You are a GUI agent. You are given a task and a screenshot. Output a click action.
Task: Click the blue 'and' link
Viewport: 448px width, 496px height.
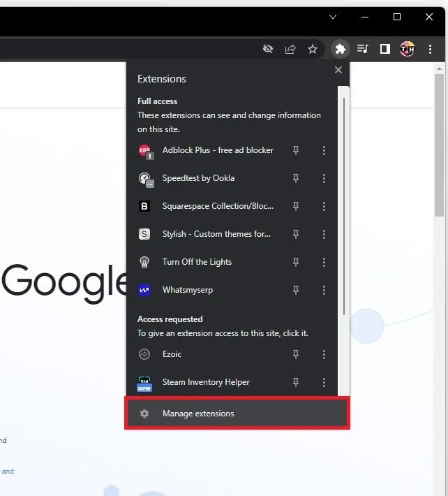coord(8,471)
